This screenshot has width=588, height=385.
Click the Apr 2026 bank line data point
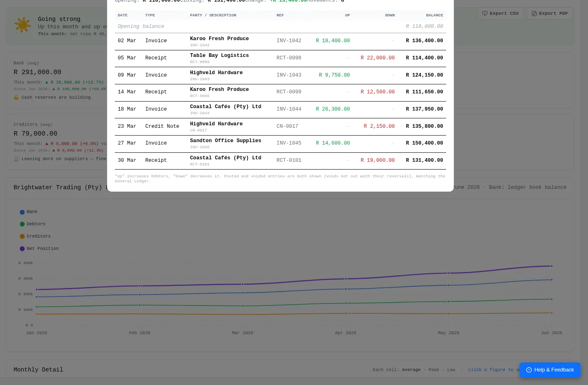346,289
